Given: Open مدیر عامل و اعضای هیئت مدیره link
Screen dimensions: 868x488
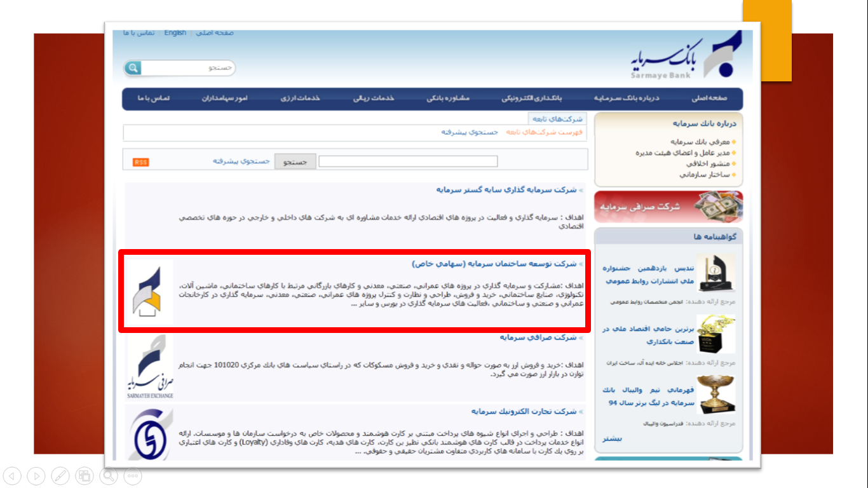Looking at the screenshot, I should tap(683, 153).
